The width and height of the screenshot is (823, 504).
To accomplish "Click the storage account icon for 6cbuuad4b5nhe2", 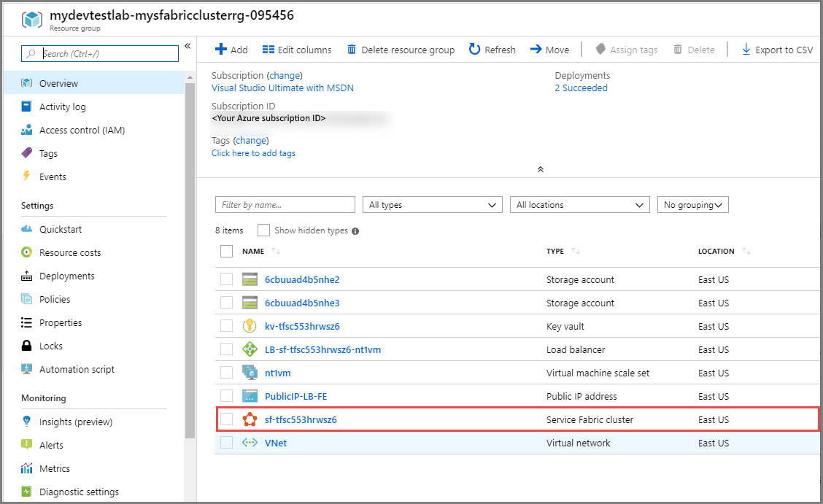I will [x=250, y=279].
